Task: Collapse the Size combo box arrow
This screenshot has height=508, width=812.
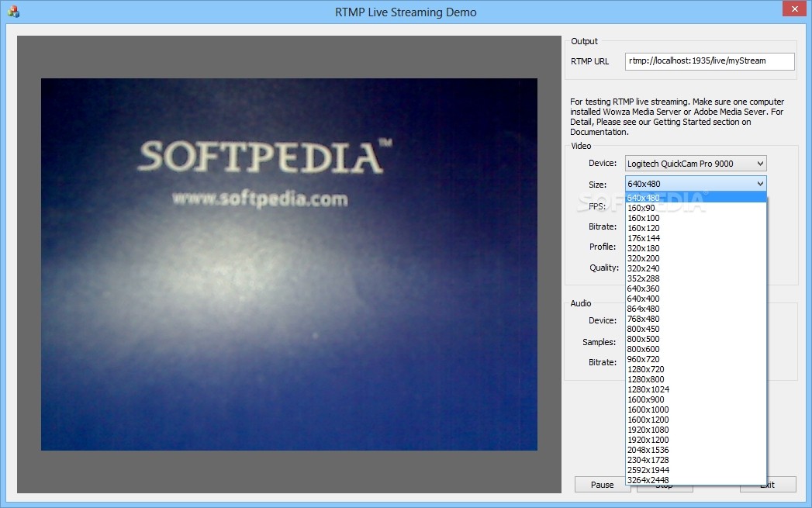Action: pos(760,184)
